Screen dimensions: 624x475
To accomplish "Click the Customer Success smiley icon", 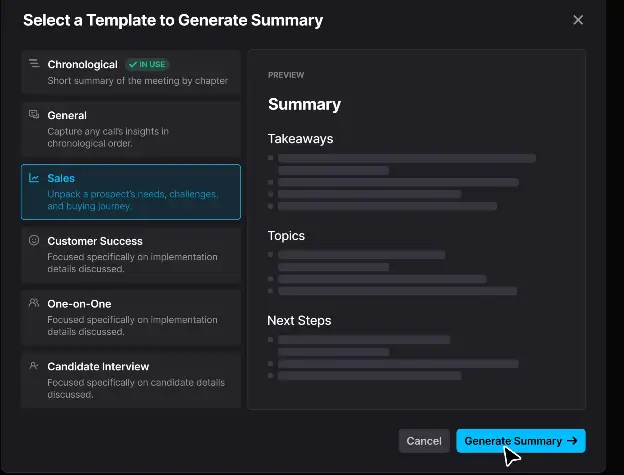I will (34, 240).
